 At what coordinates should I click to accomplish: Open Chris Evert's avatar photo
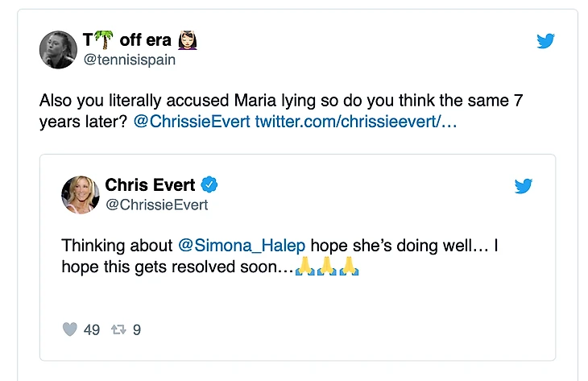81,195
